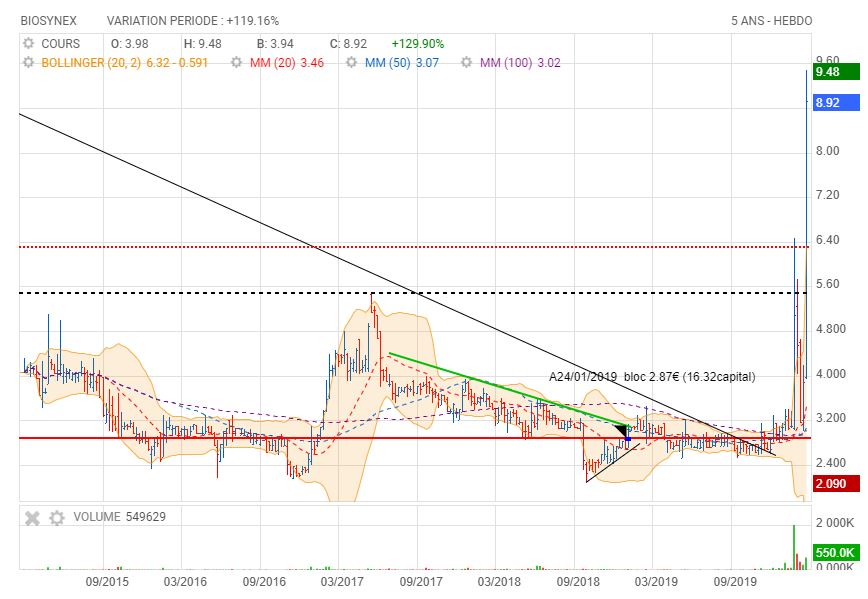Click the blue 8.92 close price tag
The image size is (868, 599).
836,102
